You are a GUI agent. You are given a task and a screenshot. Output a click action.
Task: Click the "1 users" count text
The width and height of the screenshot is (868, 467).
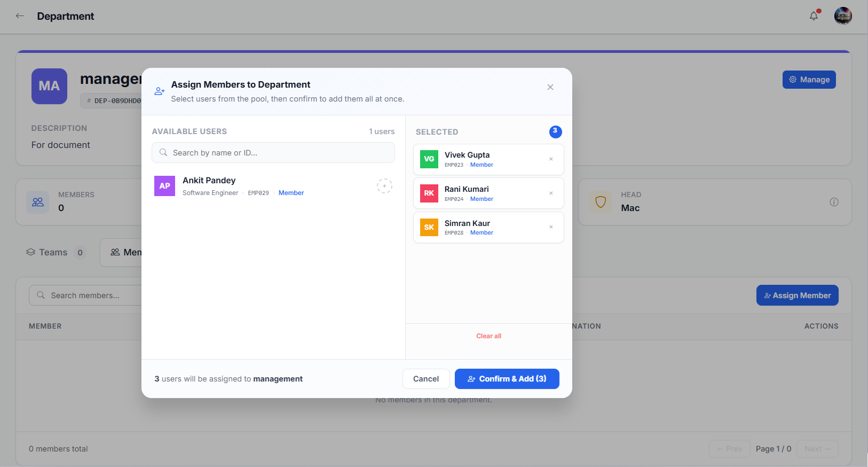click(x=382, y=131)
